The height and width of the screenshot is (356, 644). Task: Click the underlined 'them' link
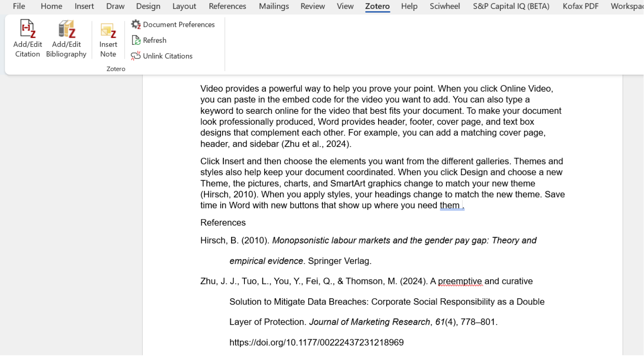[x=449, y=205]
